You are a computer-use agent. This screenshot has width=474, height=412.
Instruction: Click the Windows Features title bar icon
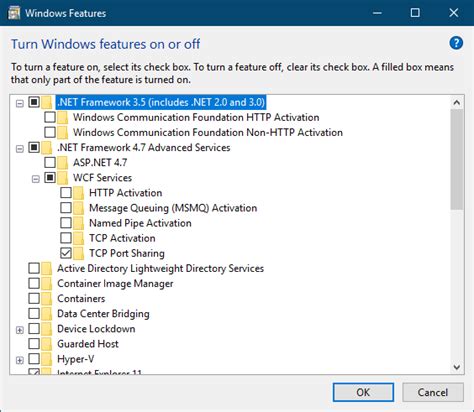[x=14, y=13]
